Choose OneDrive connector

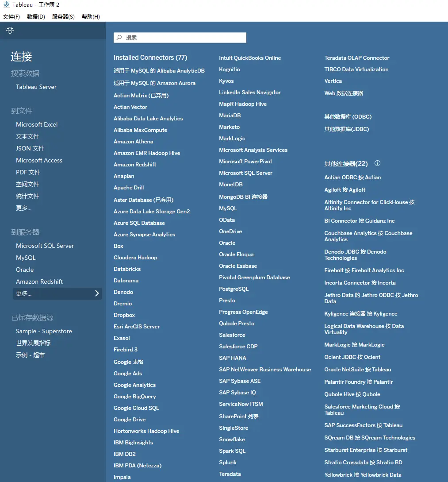pos(230,231)
